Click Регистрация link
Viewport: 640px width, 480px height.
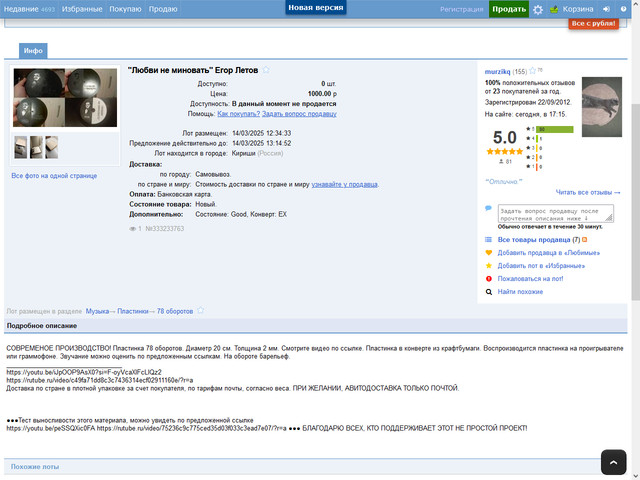(x=461, y=9)
